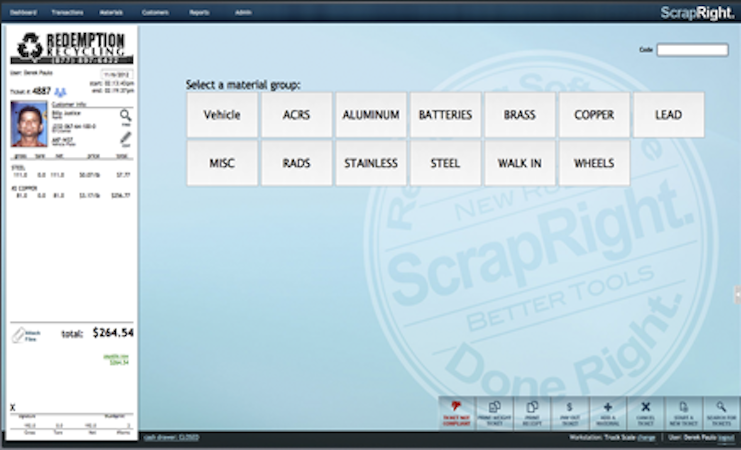The image size is (741, 450).
Task: Click Pay Out Ticket dollar icon
Action: point(569,407)
